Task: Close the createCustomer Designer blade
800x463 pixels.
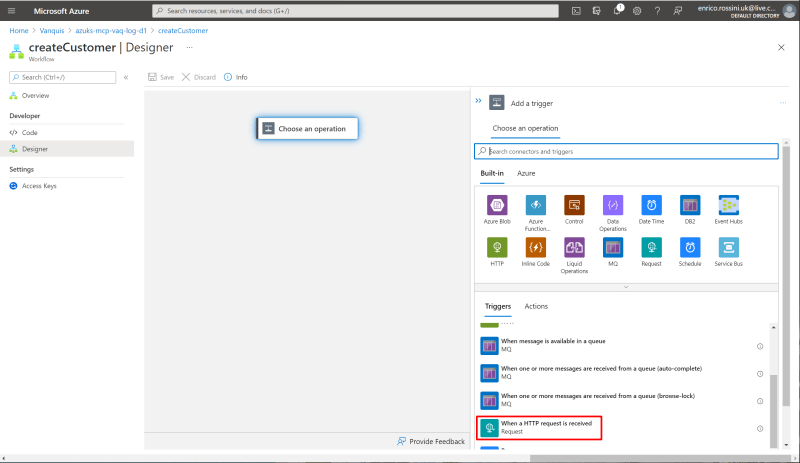Action: 781,47
